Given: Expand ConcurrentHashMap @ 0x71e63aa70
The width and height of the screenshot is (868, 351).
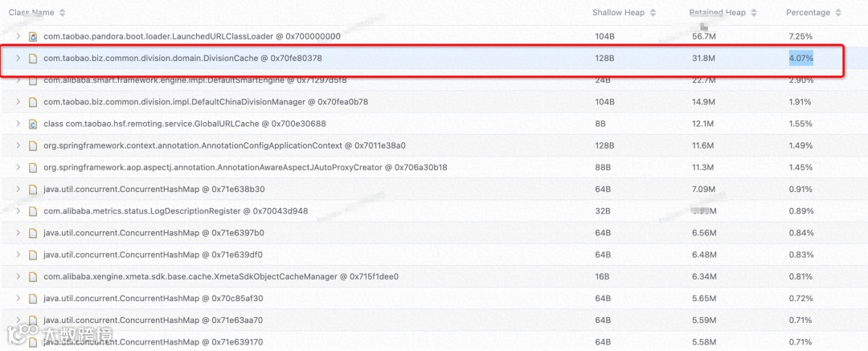Looking at the screenshot, I should 18,320.
